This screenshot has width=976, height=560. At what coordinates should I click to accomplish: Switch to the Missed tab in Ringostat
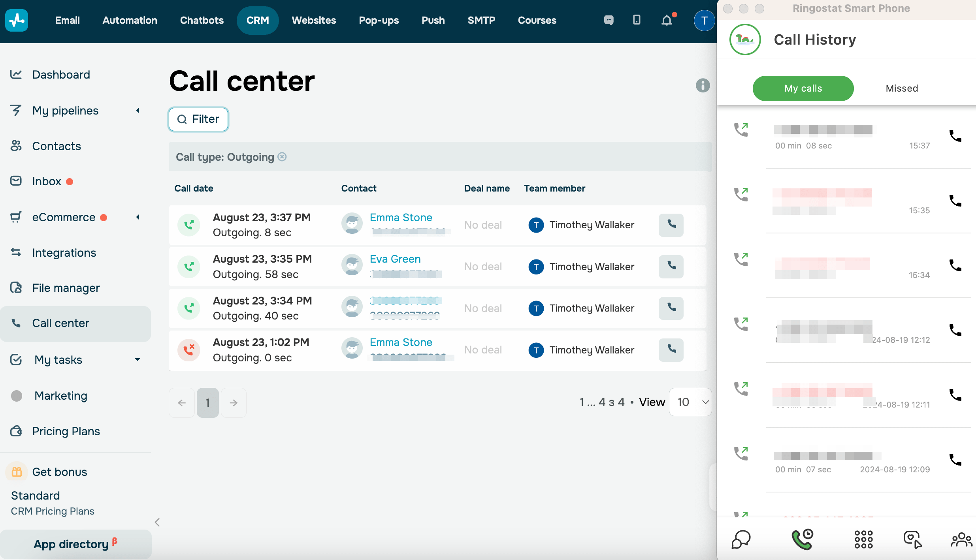[x=902, y=88]
